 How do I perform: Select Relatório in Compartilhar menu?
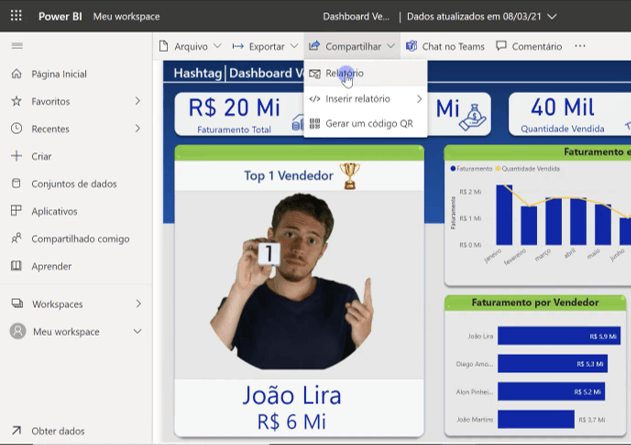pos(365,73)
